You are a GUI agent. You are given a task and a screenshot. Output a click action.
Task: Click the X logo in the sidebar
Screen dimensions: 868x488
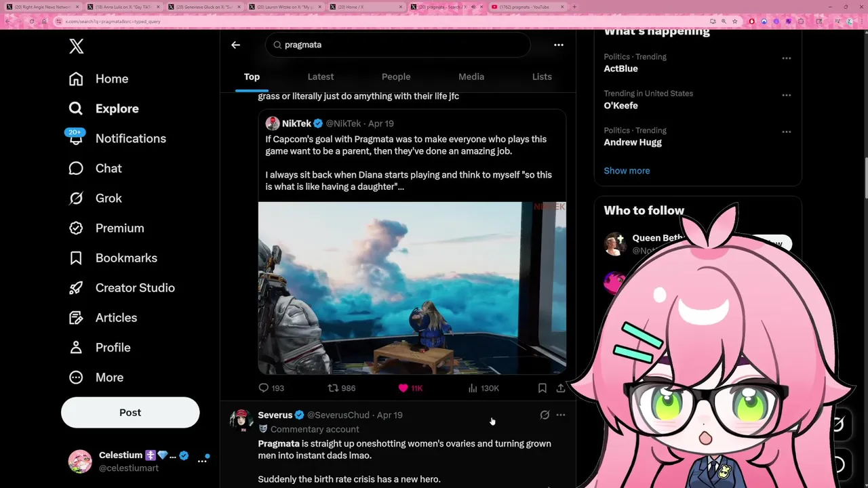(x=76, y=46)
